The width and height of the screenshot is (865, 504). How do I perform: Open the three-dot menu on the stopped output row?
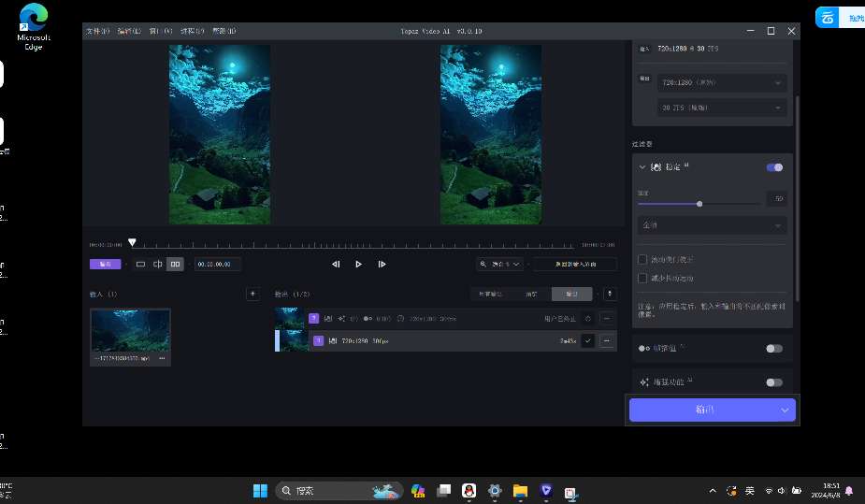608,319
